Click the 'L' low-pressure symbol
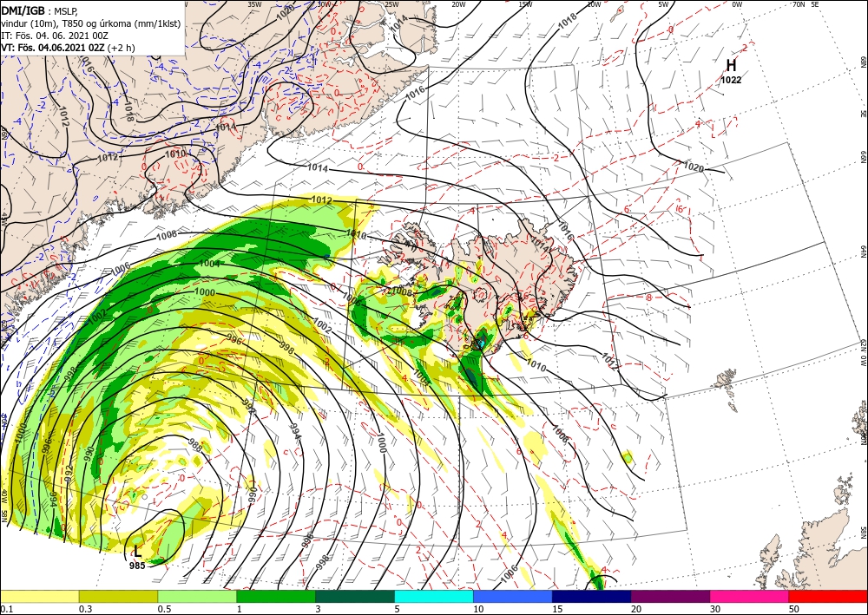This screenshot has height=615, width=868. [x=137, y=551]
